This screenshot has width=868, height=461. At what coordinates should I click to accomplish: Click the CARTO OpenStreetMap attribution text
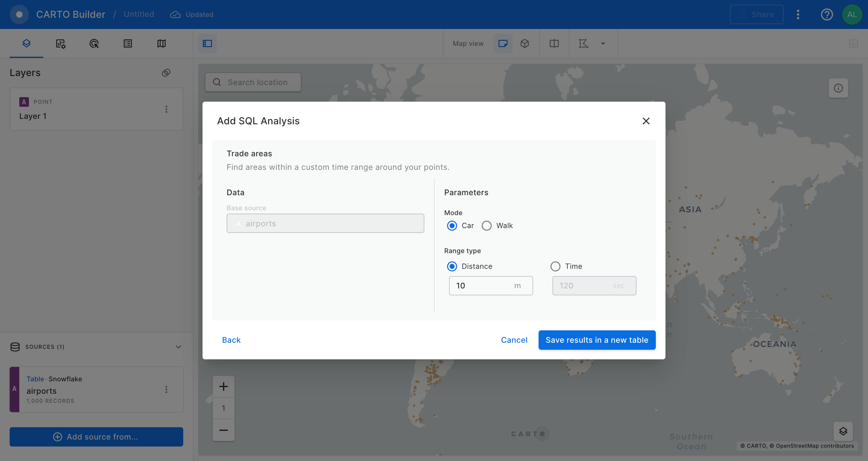[x=797, y=446]
